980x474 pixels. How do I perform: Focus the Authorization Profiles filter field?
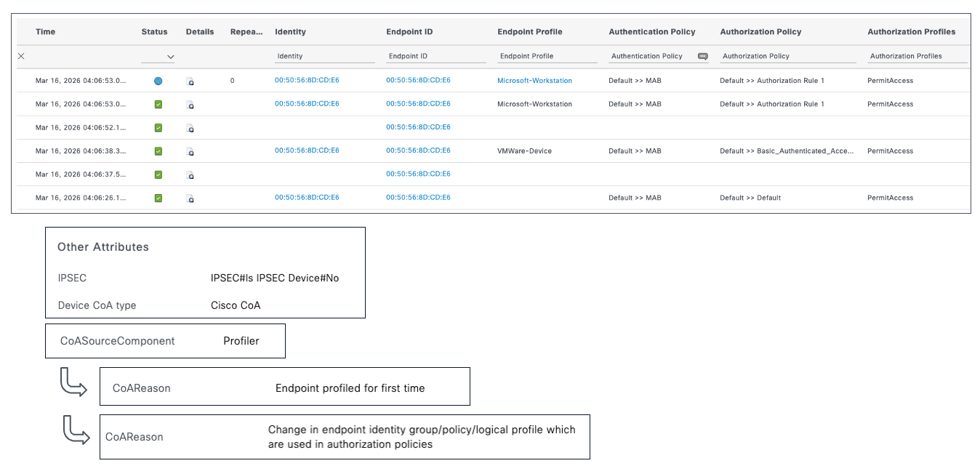tap(917, 56)
